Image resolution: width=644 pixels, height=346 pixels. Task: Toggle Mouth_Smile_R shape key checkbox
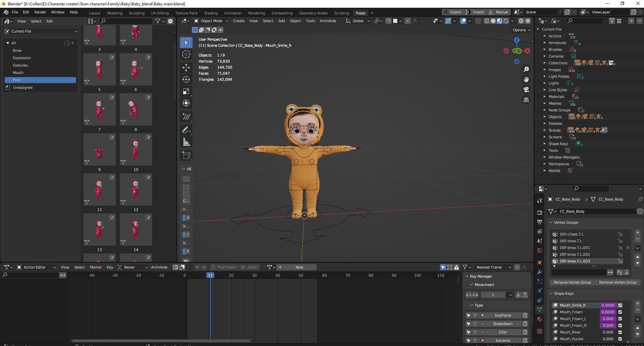[620, 305]
